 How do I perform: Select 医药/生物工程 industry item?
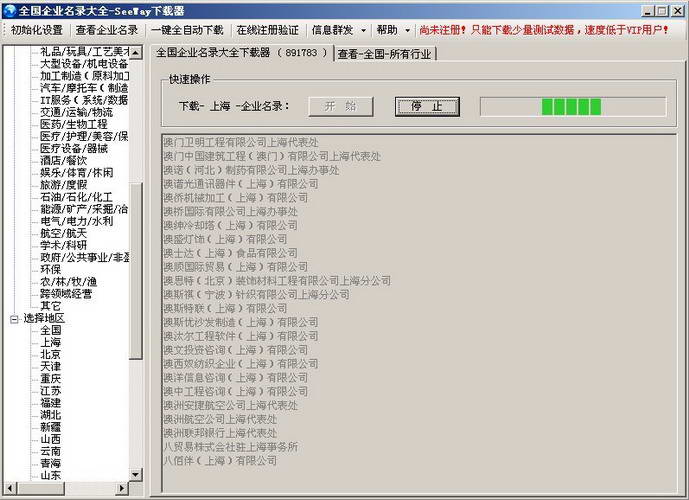(x=74, y=124)
